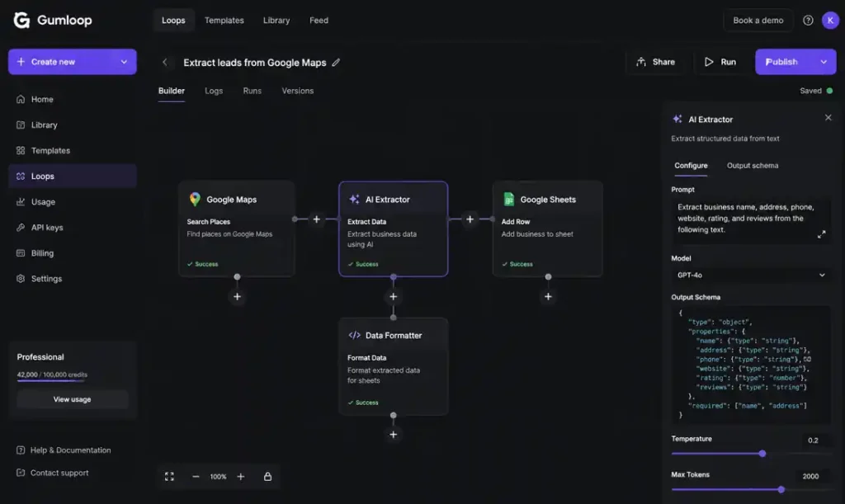Click Book a demo button
Screen dimensions: 845x504
[758, 21]
